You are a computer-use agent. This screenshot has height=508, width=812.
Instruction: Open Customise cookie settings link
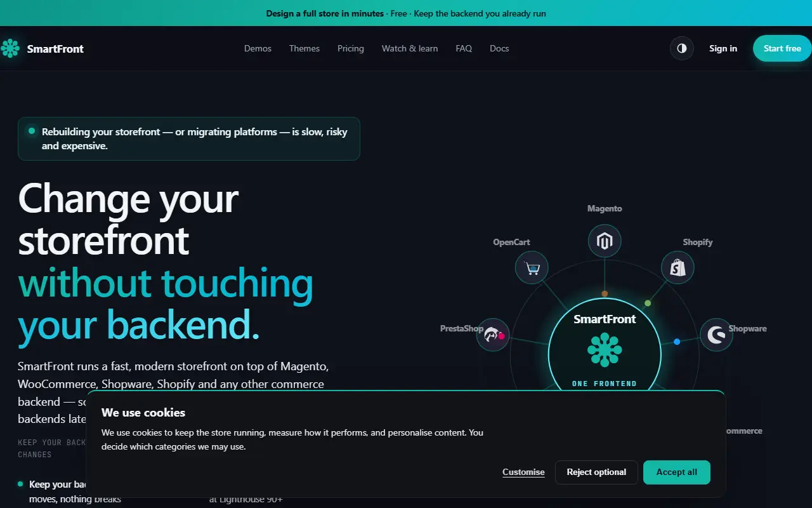[x=523, y=472]
